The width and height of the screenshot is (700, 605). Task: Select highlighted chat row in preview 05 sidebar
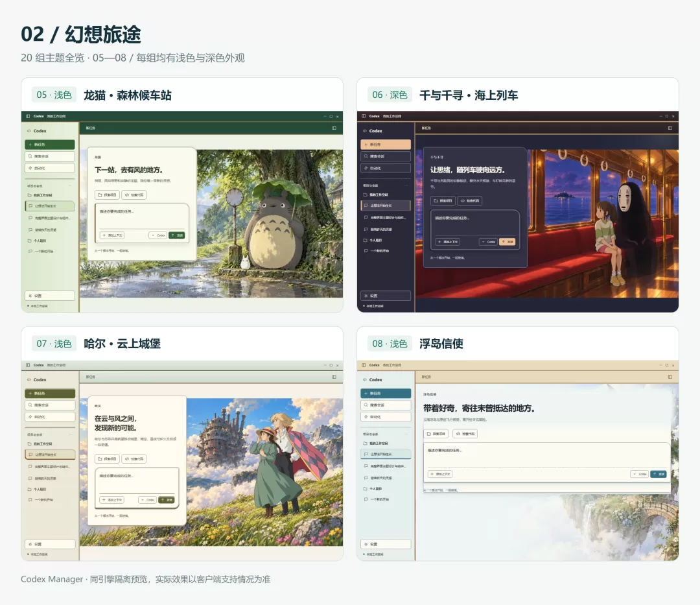coord(50,206)
